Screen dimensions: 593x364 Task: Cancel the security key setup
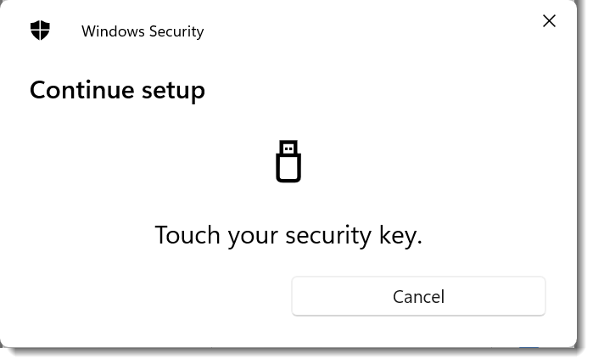(418, 296)
